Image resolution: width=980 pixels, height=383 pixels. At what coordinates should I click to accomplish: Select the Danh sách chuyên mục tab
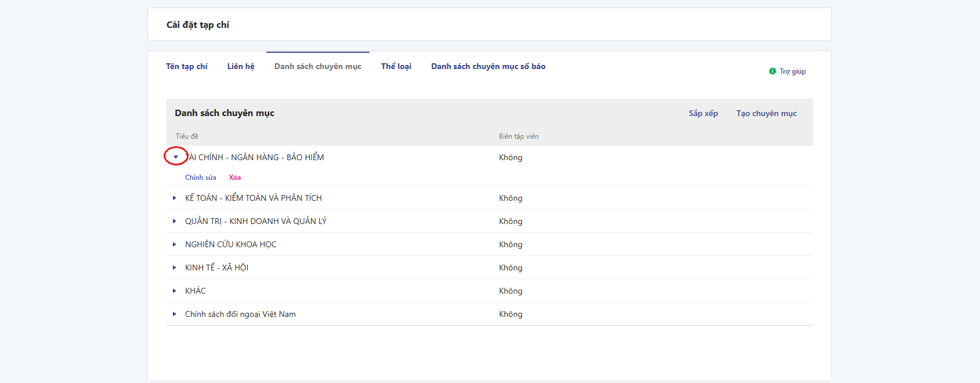[x=317, y=67]
